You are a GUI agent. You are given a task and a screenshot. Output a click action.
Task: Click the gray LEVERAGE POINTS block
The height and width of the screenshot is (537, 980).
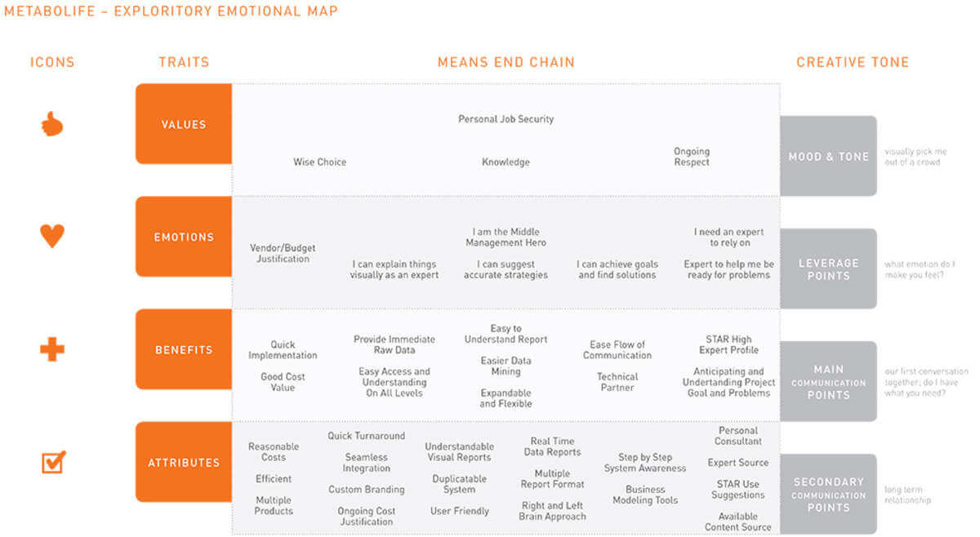click(828, 268)
